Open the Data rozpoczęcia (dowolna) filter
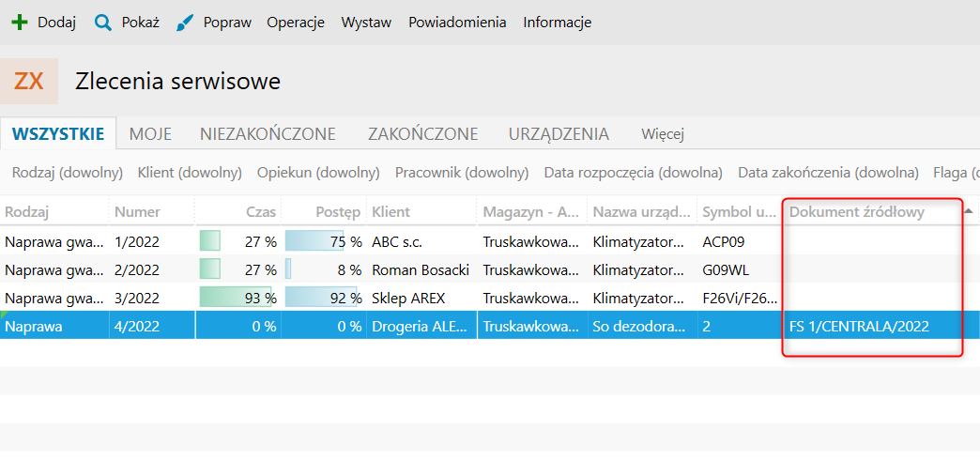980x476 pixels. coord(634,173)
